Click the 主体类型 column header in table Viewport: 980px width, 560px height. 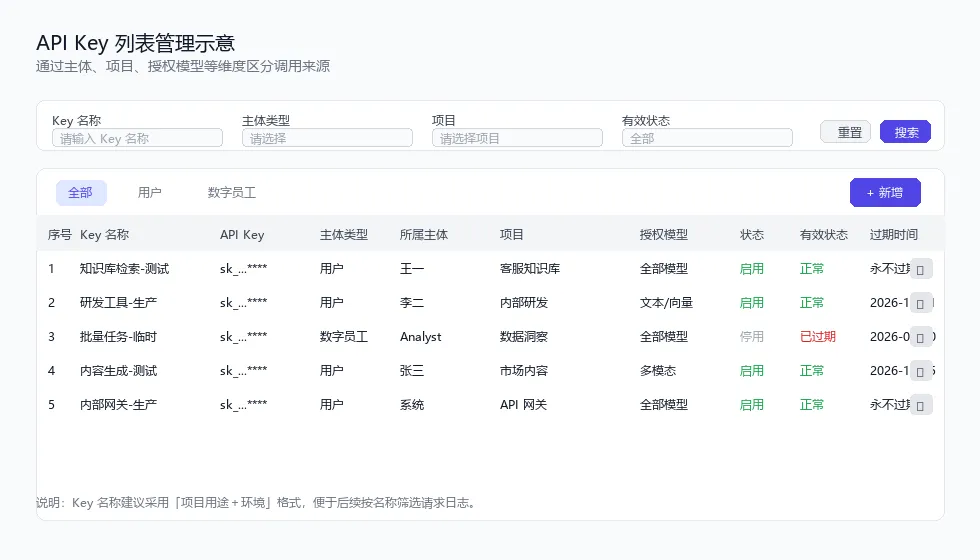344,235
